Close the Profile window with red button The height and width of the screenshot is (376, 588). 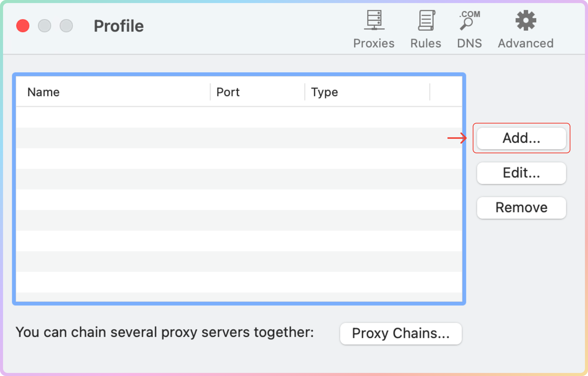click(x=23, y=26)
